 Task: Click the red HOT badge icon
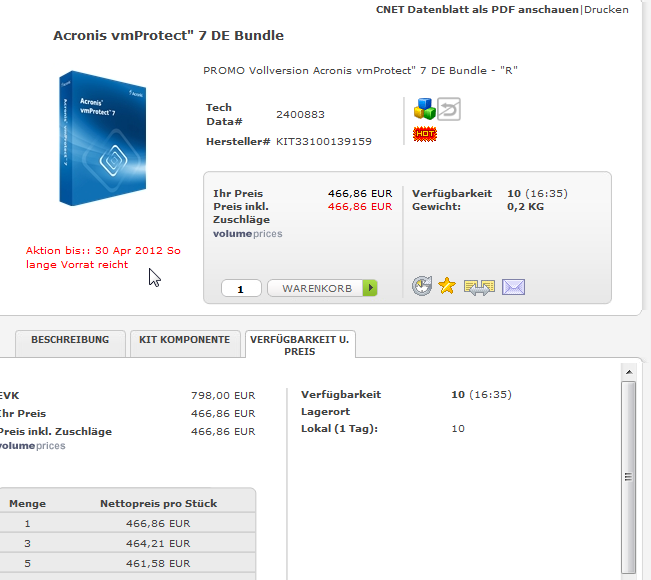point(425,133)
